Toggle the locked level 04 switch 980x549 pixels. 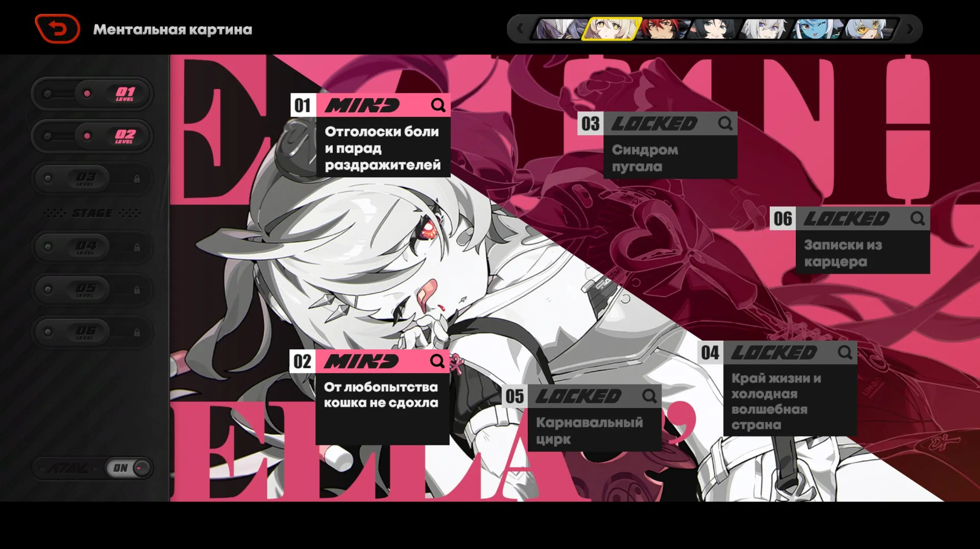92,247
